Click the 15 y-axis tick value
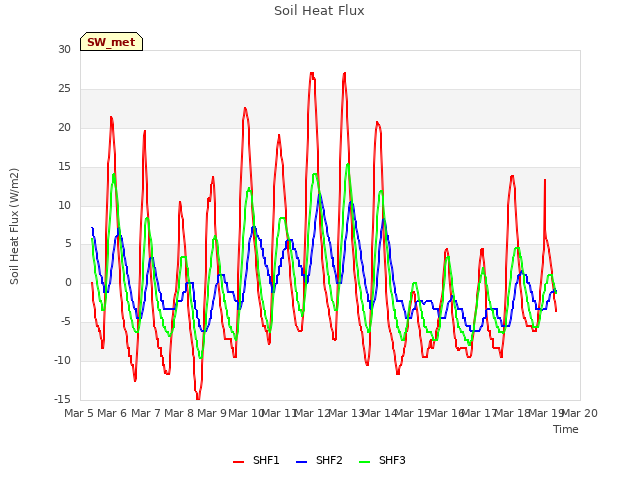The height and width of the screenshot is (480, 640). click(64, 167)
